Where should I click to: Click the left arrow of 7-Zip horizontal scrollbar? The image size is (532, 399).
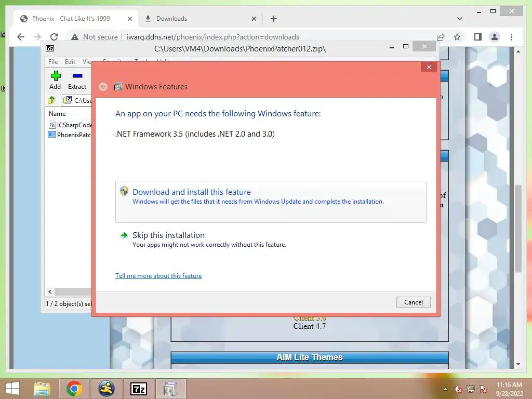pyautogui.click(x=50, y=291)
